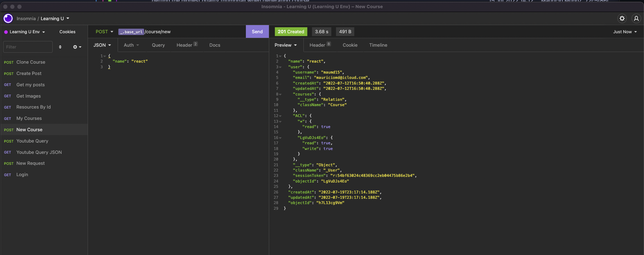This screenshot has height=255, width=644.
Task: Collapse the user object on line 3
Action: click(x=280, y=67)
